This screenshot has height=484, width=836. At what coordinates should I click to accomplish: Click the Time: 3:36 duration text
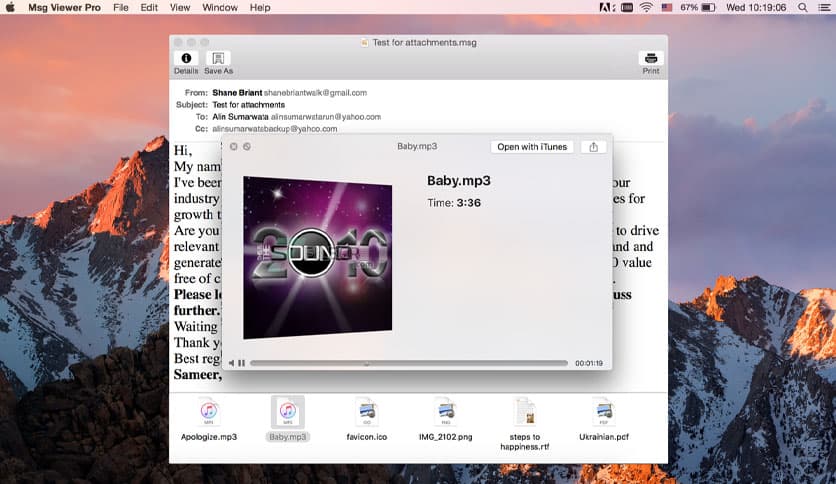tap(454, 203)
